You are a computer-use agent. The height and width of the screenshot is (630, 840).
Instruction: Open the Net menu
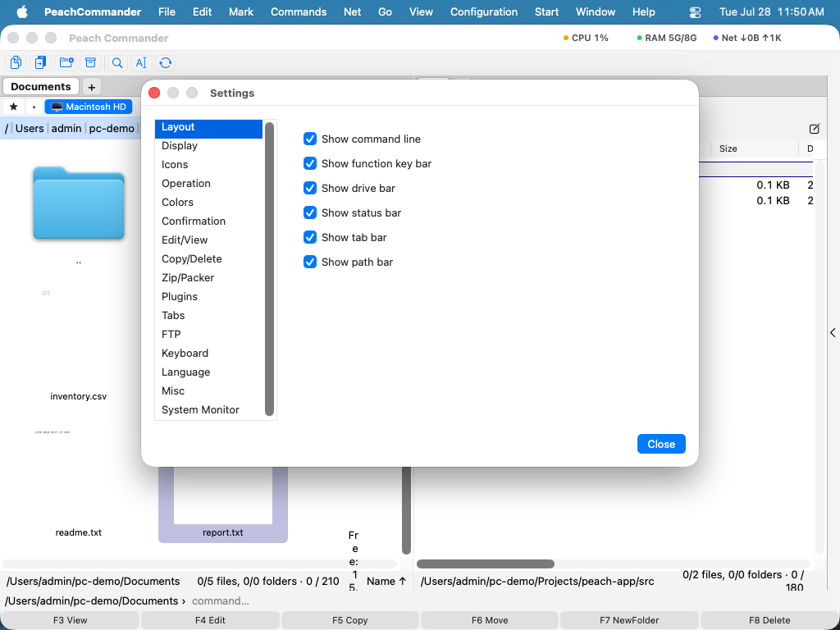pos(352,11)
